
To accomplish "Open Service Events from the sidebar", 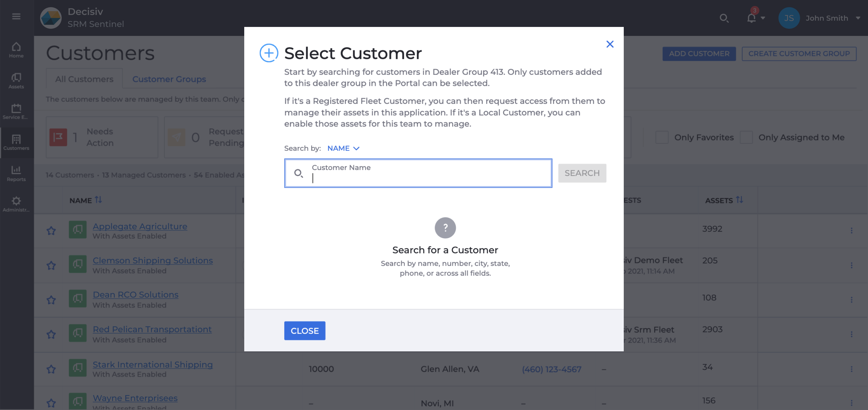I will point(16,112).
